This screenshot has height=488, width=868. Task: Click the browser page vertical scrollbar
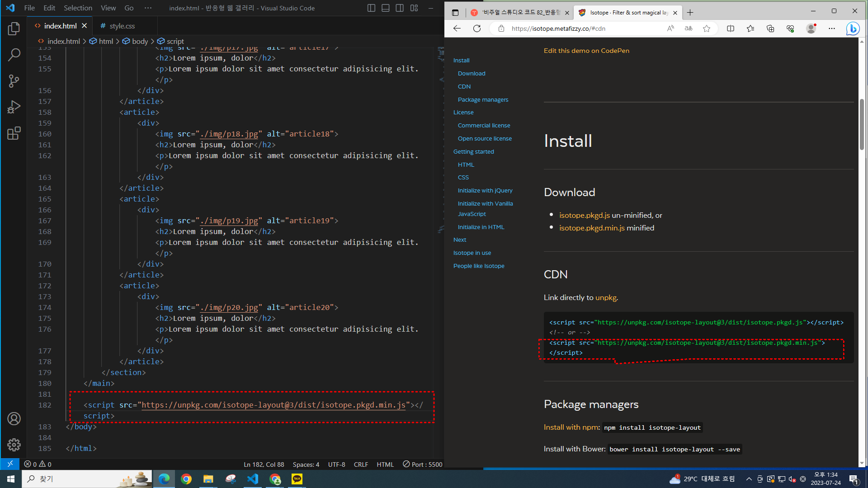862,124
